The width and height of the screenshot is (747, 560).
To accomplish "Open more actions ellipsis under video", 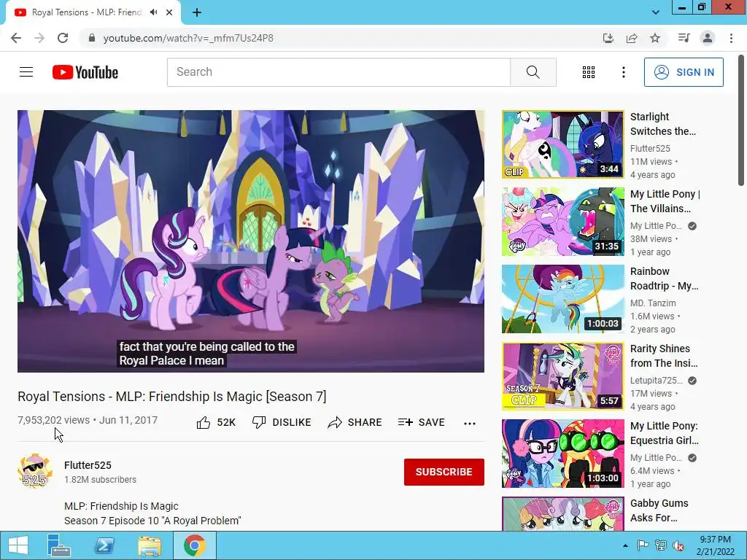I will pyautogui.click(x=470, y=423).
